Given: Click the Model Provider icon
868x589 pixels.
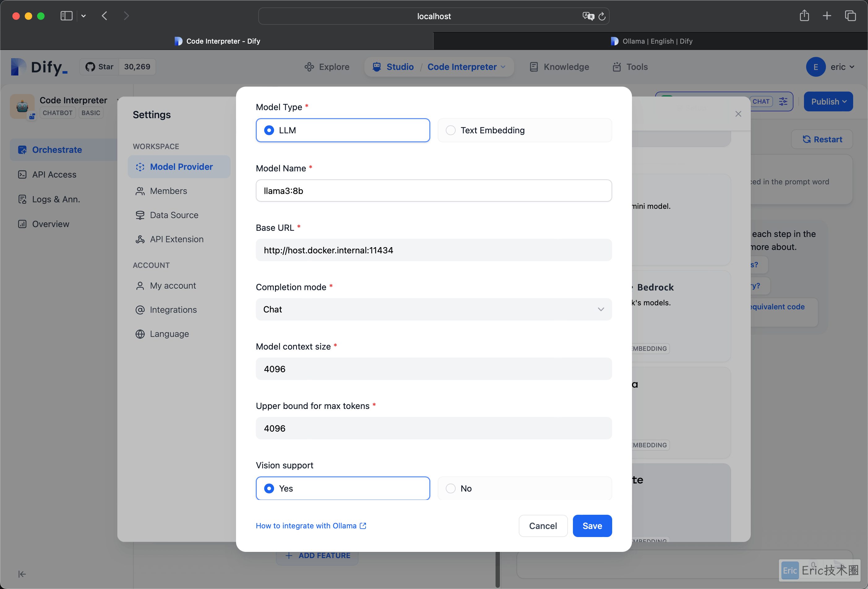Looking at the screenshot, I should [140, 167].
